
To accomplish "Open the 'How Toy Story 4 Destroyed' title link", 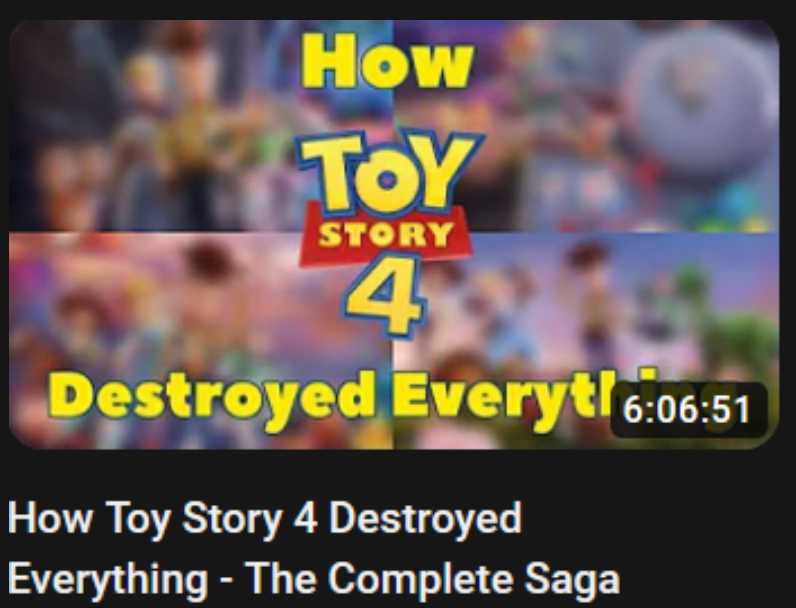I will point(265,518).
